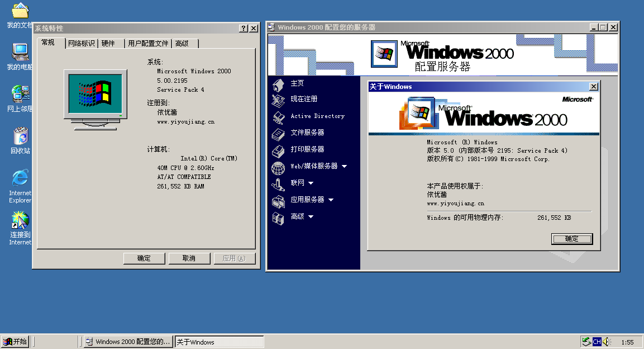This screenshot has width=644, height=349.
Task: Switch to the 常规 tab
Action: [51, 43]
